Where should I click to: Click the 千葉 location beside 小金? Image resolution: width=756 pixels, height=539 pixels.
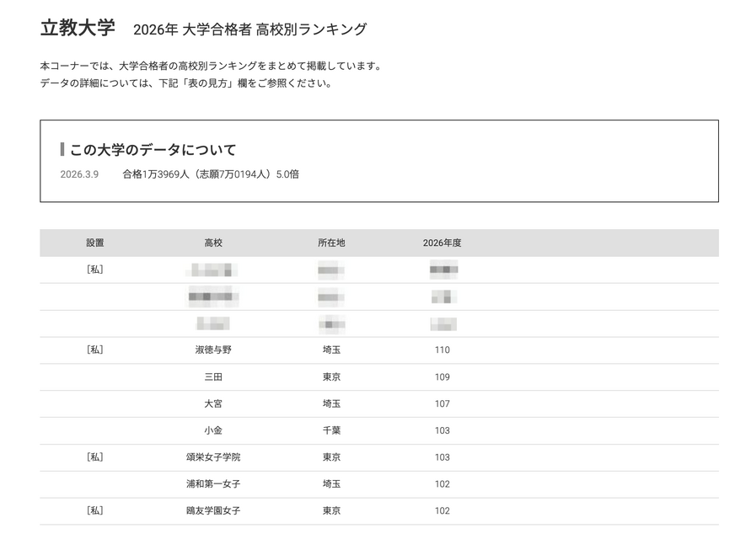pos(330,430)
